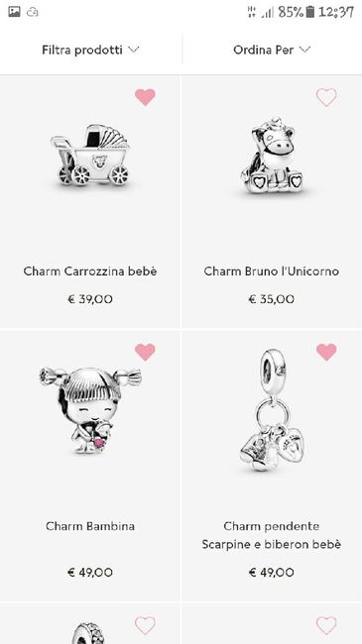Toggle the heart on Charm Bambina
Viewport: 362px width, 644px height.
coord(145,352)
